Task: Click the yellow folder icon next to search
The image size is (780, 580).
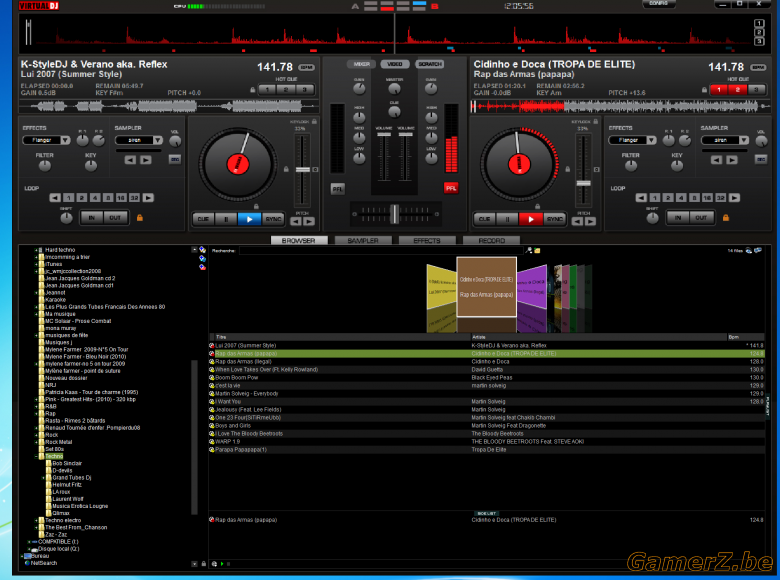Action: point(537,251)
